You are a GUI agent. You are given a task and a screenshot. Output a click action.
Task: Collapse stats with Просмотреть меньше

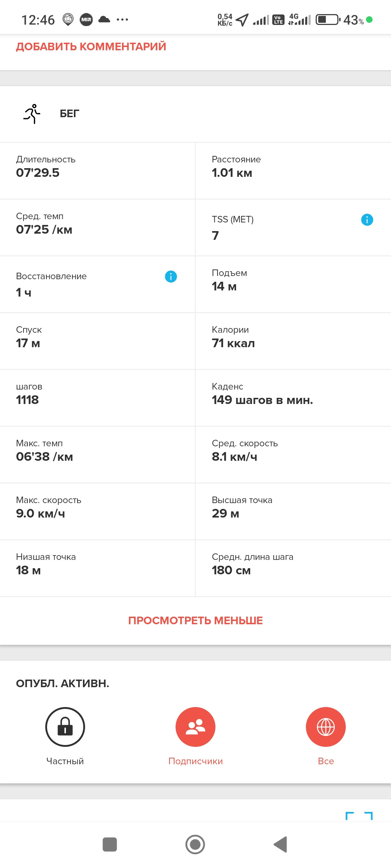195,621
